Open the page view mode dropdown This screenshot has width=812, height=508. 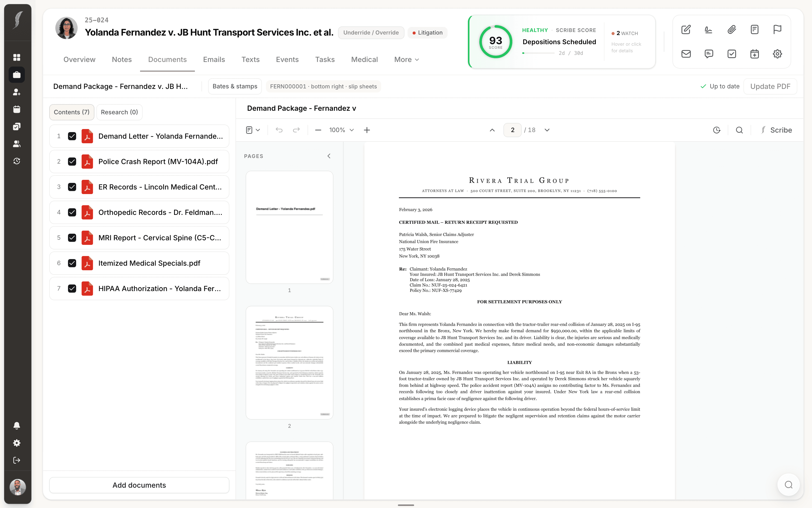point(253,130)
